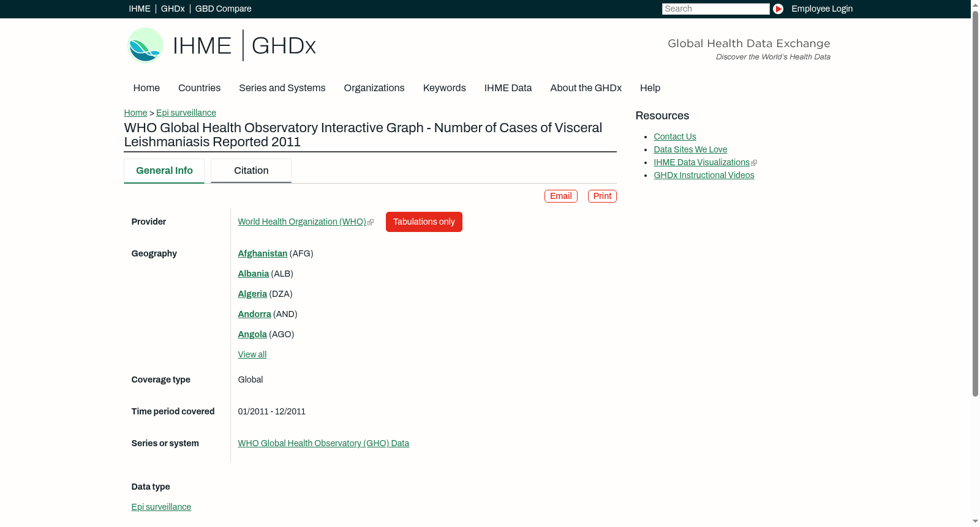Go to Home in main navigation
The width and height of the screenshot is (980, 527).
point(146,88)
